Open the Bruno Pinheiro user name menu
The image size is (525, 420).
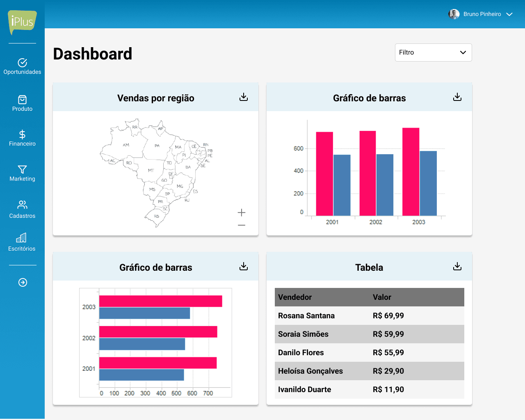pyautogui.click(x=482, y=14)
